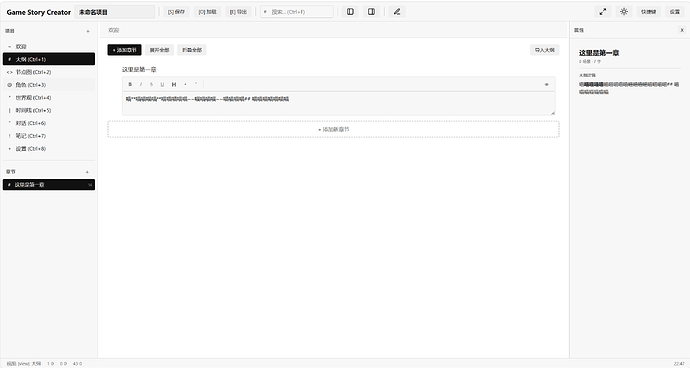
Task: Apply strikethrough with the S button
Action: [151, 84]
